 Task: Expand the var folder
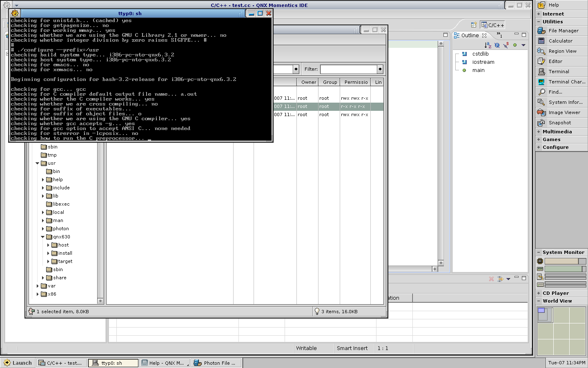[x=38, y=286]
